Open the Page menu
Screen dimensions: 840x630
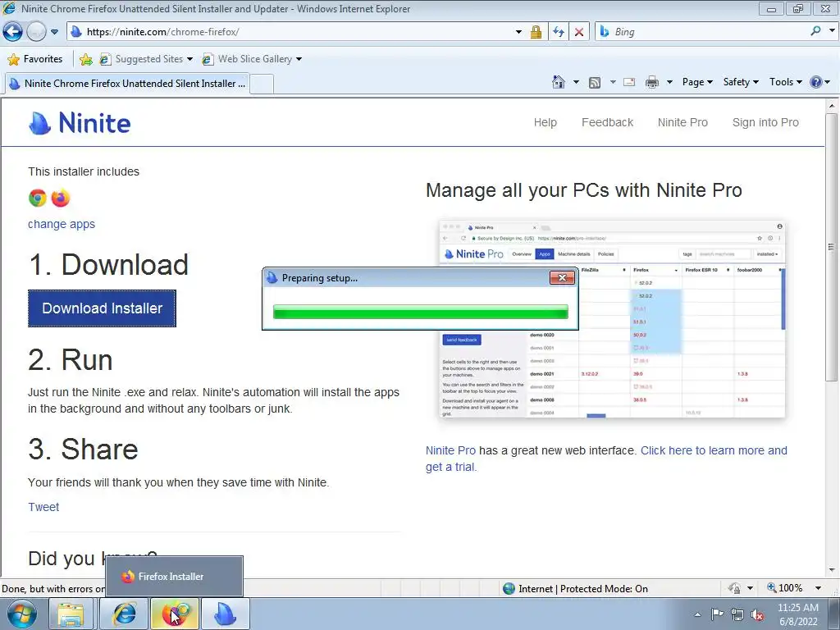(x=697, y=82)
